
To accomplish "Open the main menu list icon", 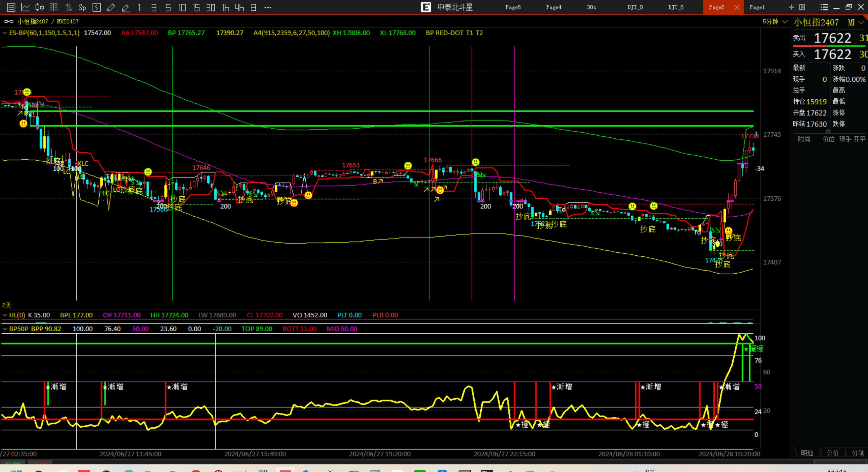I will pos(824,7).
